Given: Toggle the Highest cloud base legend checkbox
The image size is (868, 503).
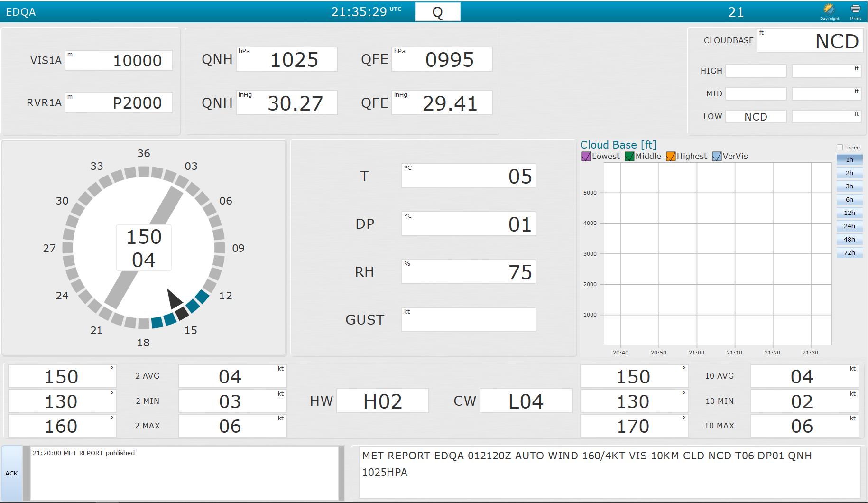Looking at the screenshot, I should pos(671,157).
